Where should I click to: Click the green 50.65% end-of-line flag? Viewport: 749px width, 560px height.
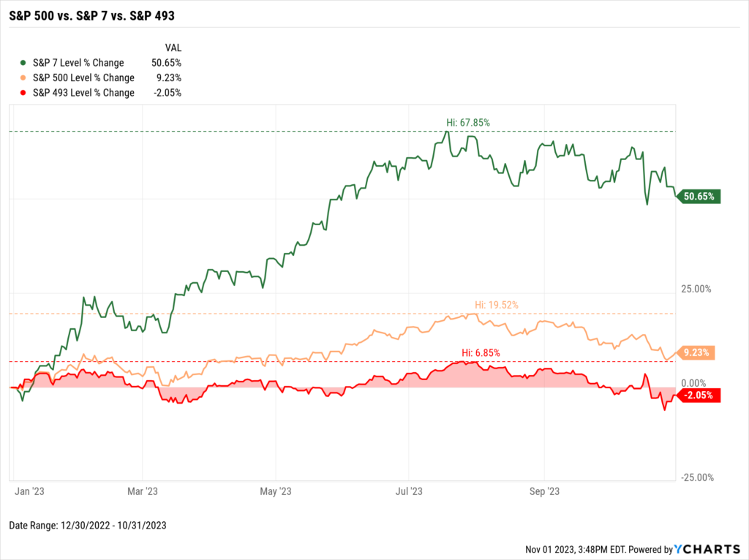point(700,196)
